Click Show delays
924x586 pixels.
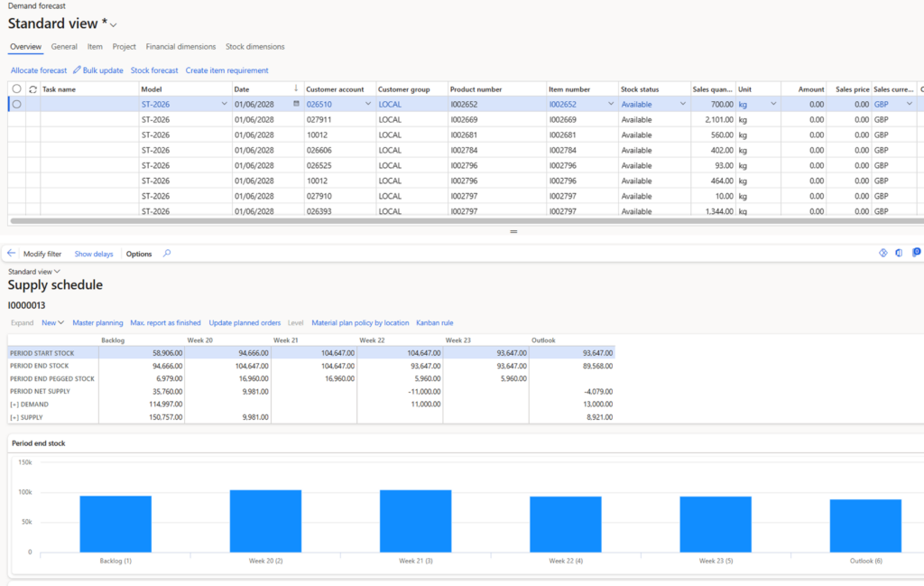pyautogui.click(x=94, y=254)
